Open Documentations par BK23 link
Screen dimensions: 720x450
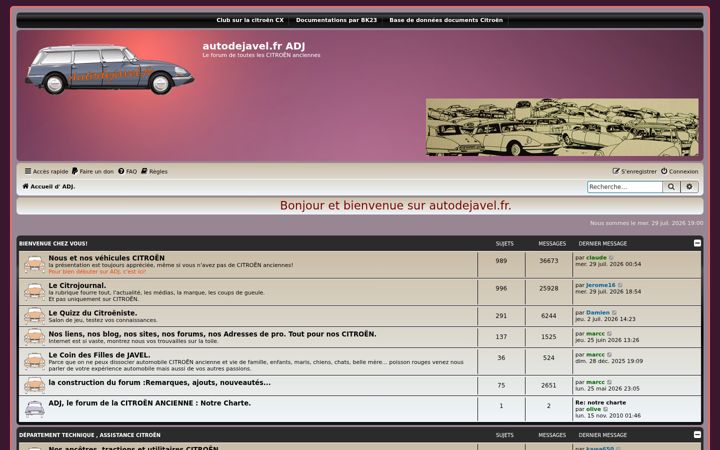[336, 20]
